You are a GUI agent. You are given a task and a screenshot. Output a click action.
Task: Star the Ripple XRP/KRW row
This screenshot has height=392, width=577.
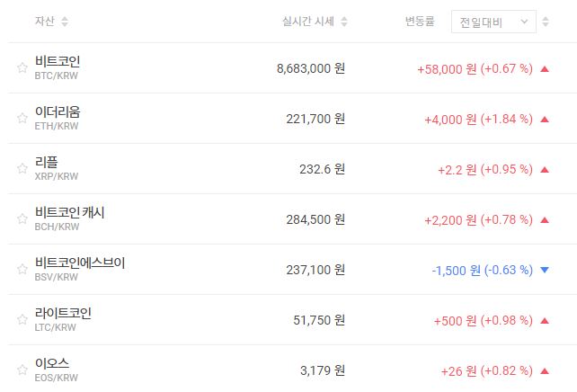pos(22,169)
